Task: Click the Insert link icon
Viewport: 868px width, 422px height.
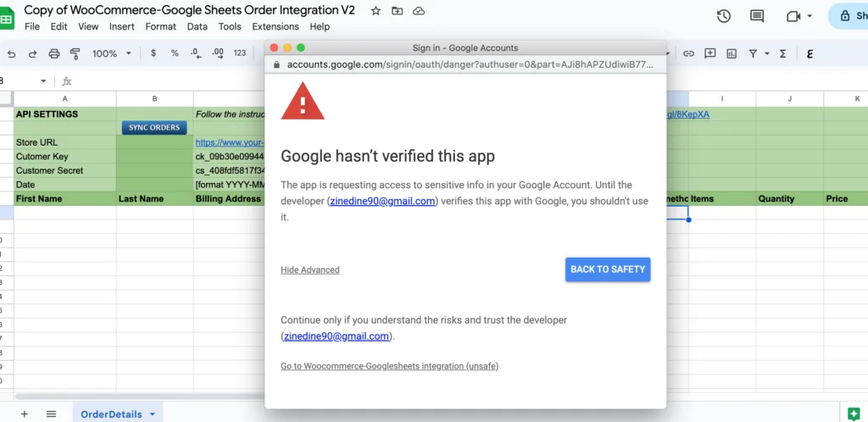Action: pyautogui.click(x=688, y=53)
